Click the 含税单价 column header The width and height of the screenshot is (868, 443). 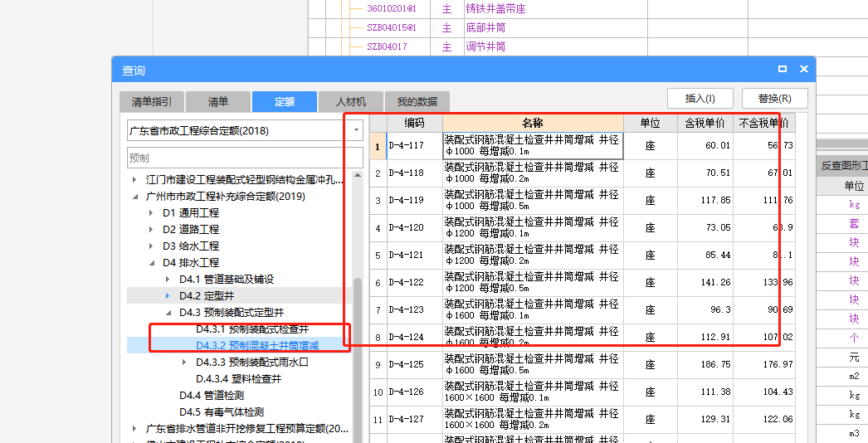[x=705, y=123]
